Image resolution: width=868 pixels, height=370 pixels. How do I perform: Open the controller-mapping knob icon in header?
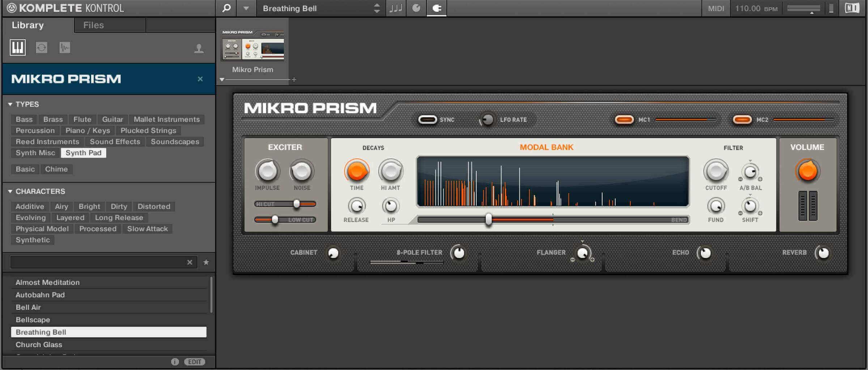[x=416, y=8]
